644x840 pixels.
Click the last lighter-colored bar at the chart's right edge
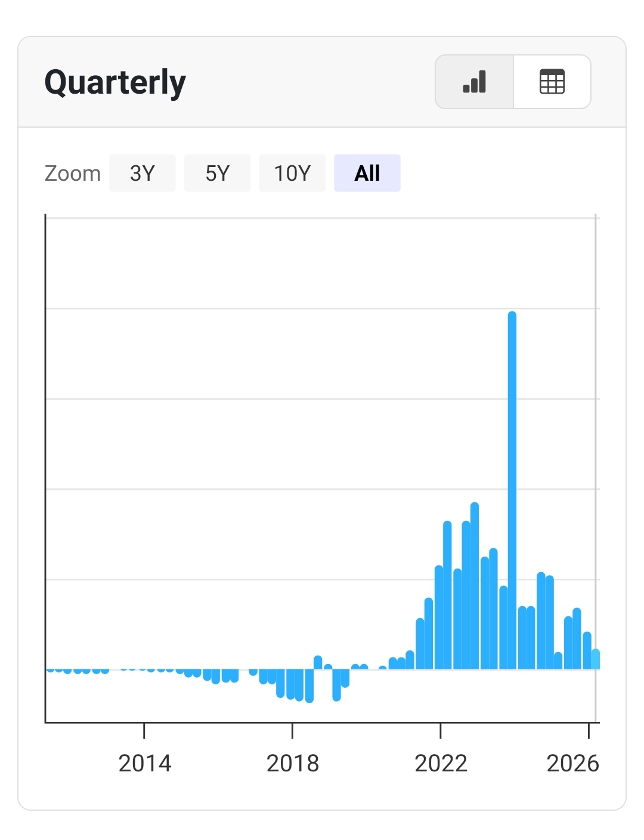pos(596,659)
